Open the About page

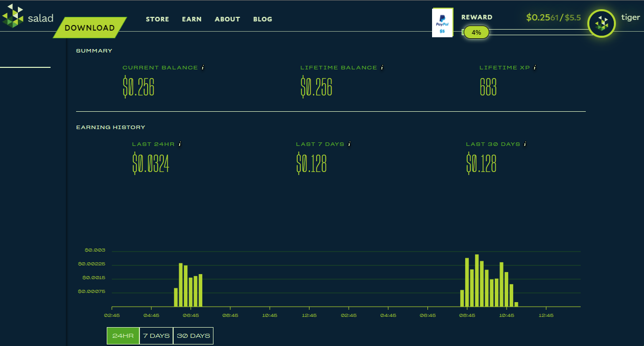227,19
